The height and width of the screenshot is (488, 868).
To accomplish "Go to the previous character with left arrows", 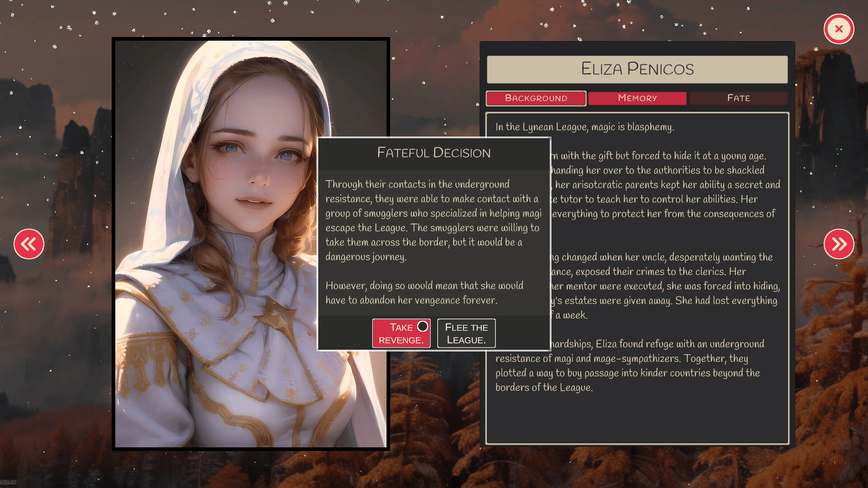I will 29,244.
